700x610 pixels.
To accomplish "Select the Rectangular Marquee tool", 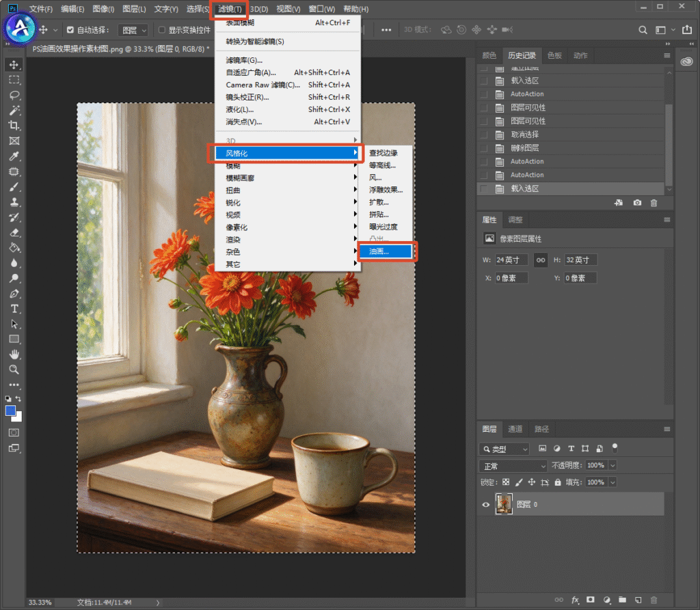I will [x=14, y=80].
